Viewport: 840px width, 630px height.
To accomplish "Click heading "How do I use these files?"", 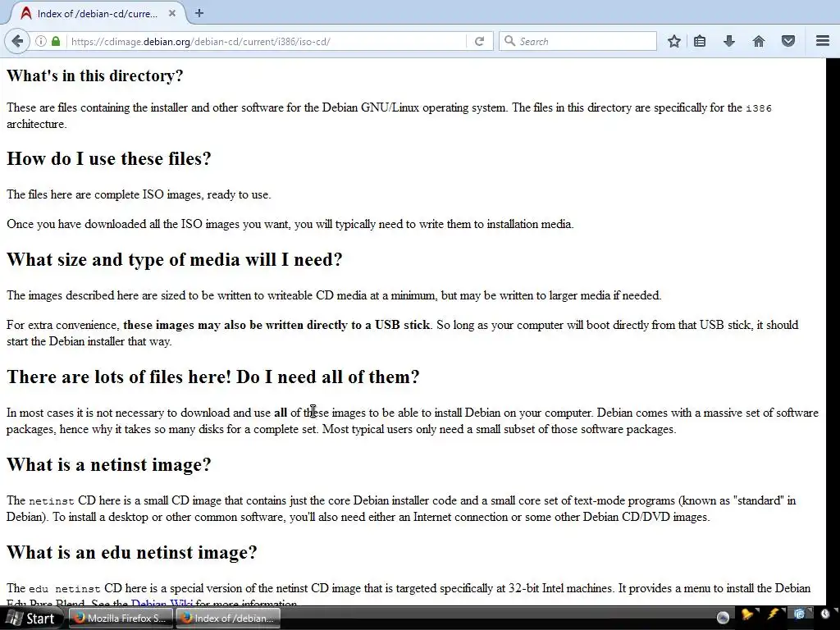I will 109,158.
